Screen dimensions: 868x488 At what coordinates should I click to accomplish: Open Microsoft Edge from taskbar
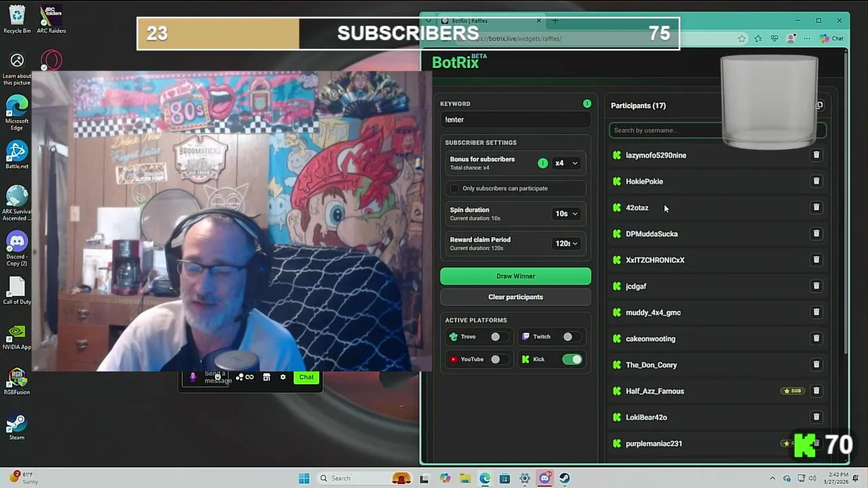(485, 479)
